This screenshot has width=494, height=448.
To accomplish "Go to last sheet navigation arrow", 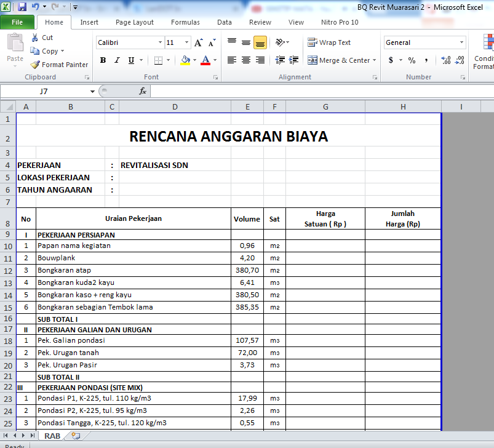I will point(33,436).
